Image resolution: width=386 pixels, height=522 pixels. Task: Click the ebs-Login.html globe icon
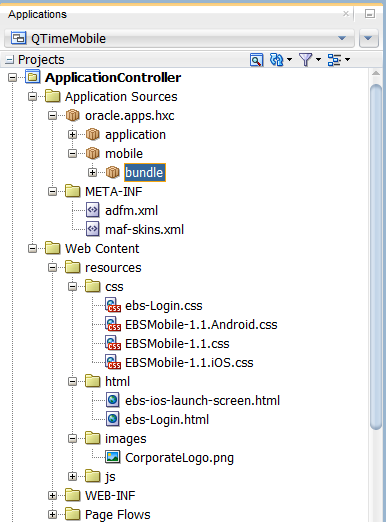[x=113, y=419]
